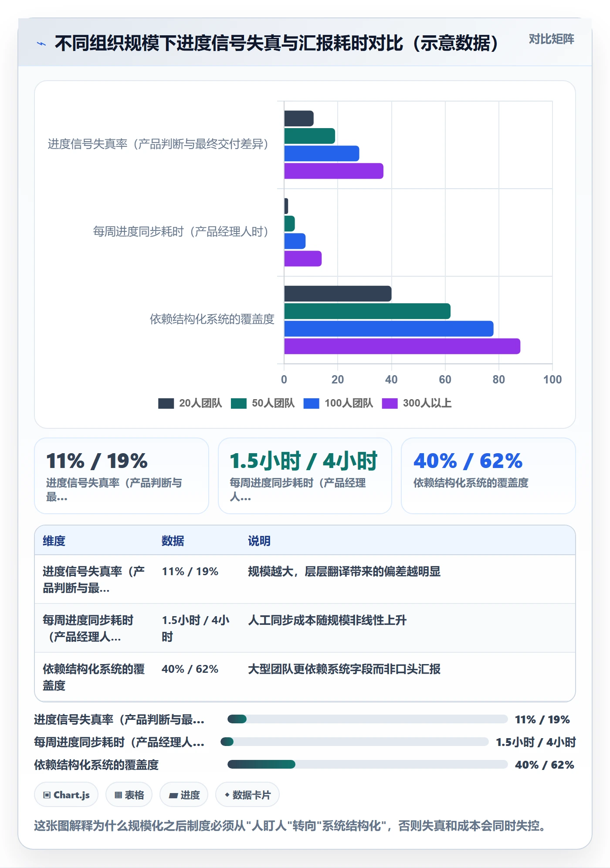This screenshot has height=868, width=610.
Task: Click the lightning icon beside the title
Action: [x=41, y=44]
